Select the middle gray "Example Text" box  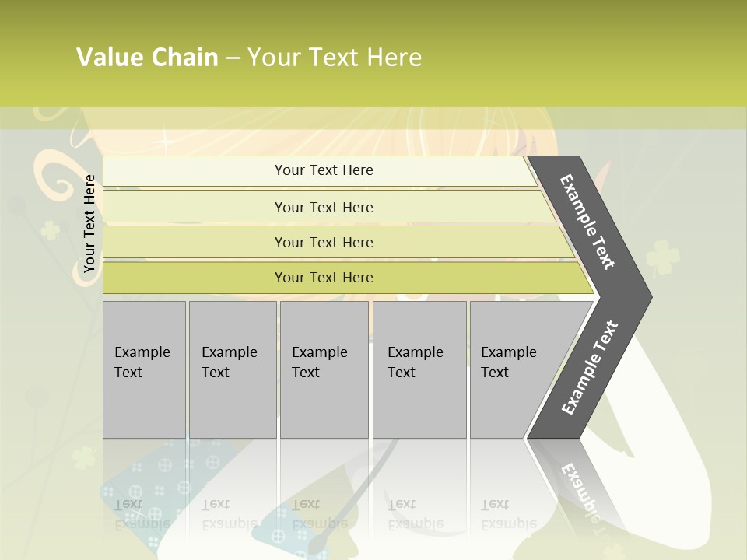324,369
